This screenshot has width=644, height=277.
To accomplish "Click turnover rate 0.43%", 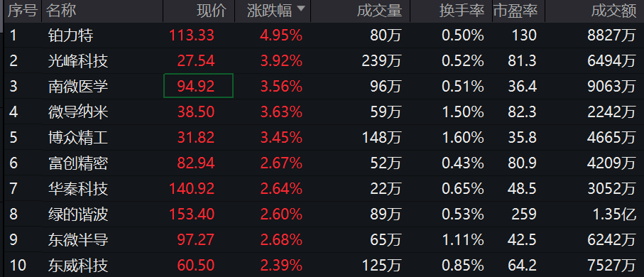I will 463,163.
